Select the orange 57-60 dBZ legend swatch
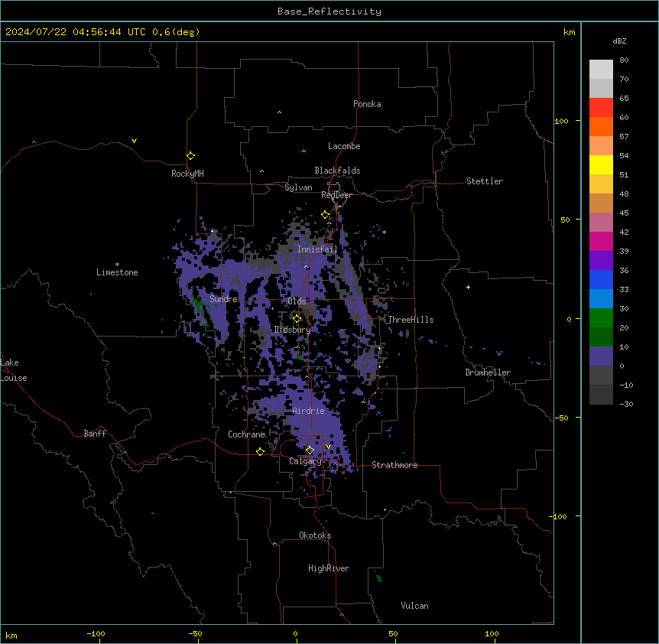659x644 pixels. point(601,126)
